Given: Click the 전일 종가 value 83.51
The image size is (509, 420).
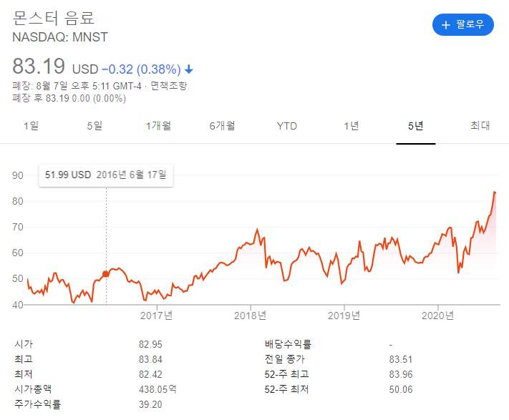Looking at the screenshot, I should (401, 359).
